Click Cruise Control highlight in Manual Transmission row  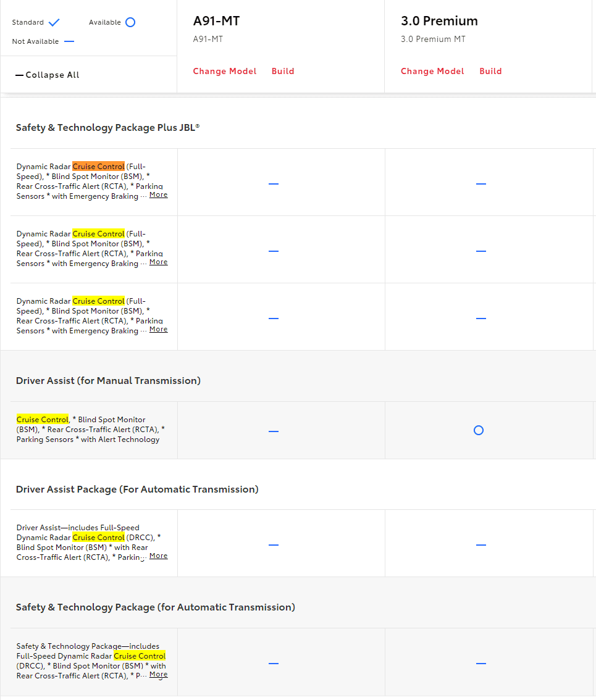pyautogui.click(x=43, y=420)
